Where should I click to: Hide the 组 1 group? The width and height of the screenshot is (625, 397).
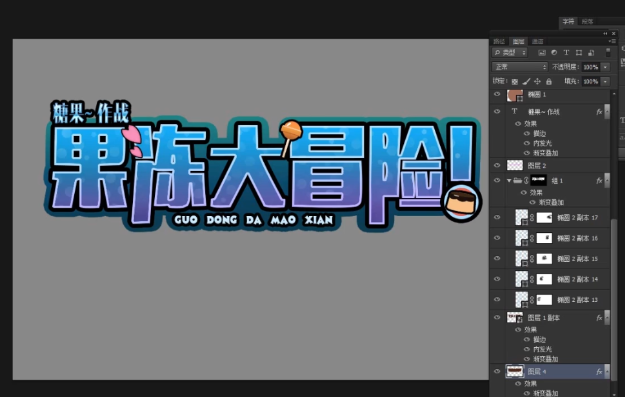pos(497,181)
